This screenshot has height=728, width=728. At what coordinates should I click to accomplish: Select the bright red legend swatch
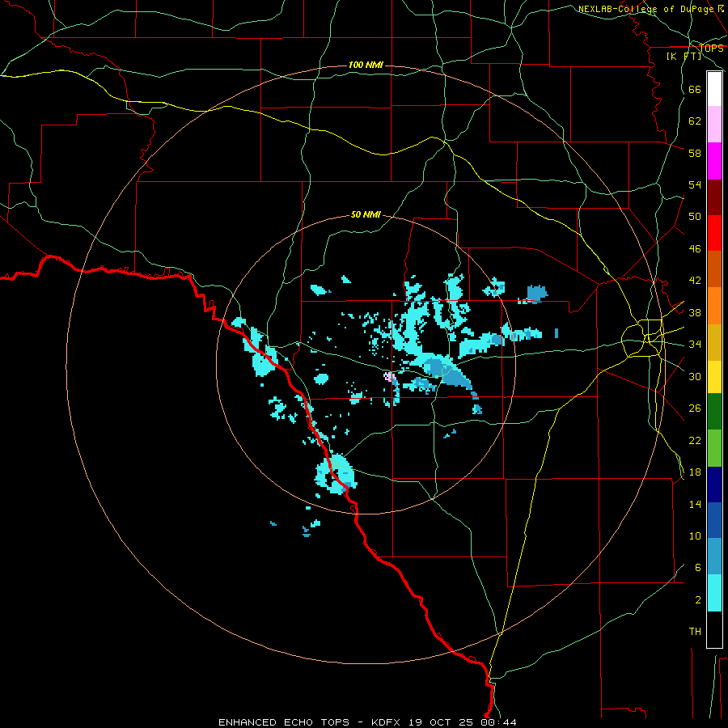714,233
